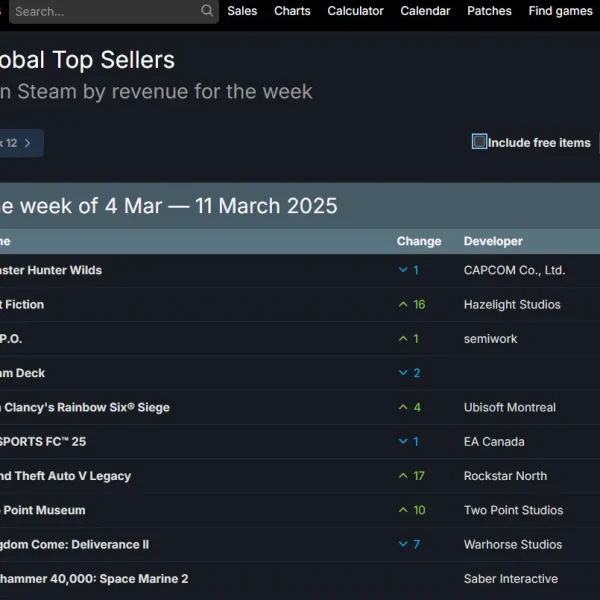
Task: Open the Find games page
Action: click(x=560, y=11)
